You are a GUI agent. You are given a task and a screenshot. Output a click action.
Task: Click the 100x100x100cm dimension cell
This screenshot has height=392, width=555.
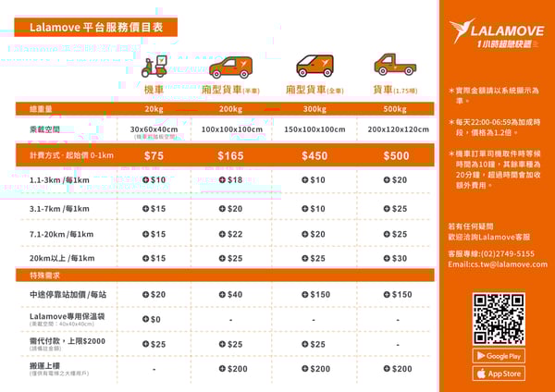(232, 129)
